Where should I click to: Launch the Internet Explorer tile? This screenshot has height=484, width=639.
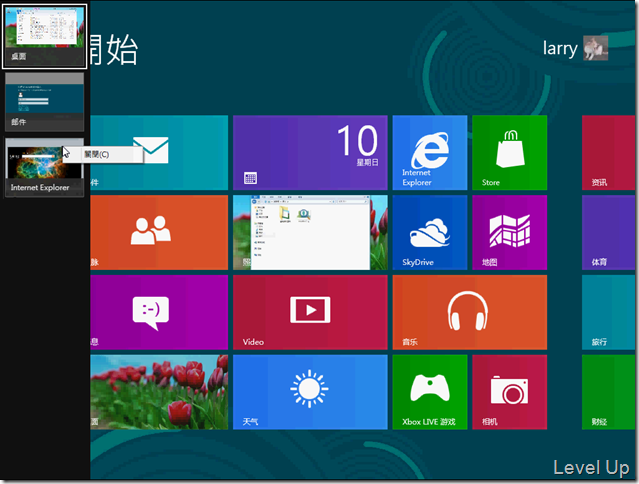(430, 152)
